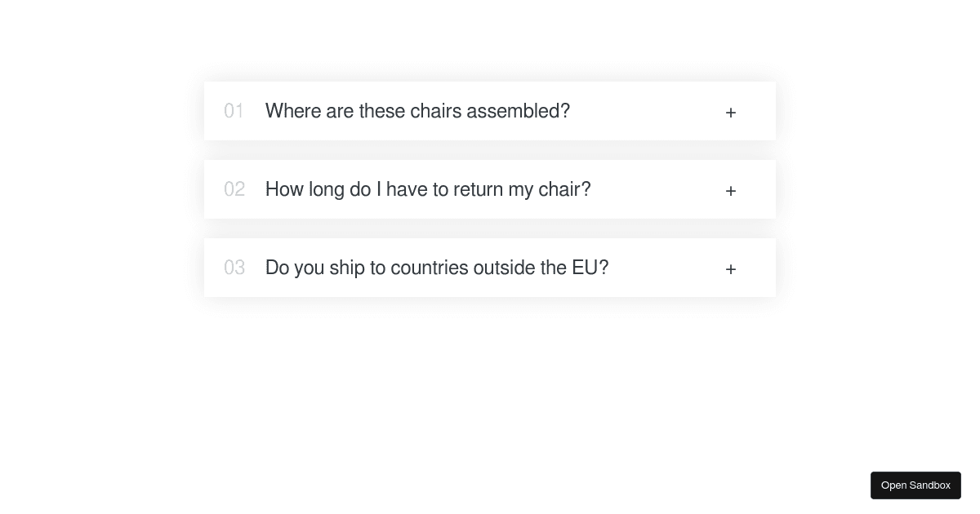Click the word "EU?" in third question
980x514 pixels.
tap(590, 268)
